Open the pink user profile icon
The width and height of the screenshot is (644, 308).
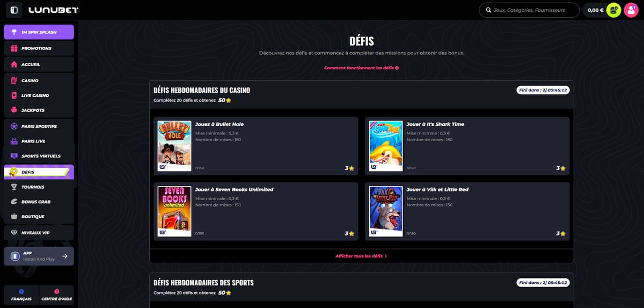pos(631,10)
